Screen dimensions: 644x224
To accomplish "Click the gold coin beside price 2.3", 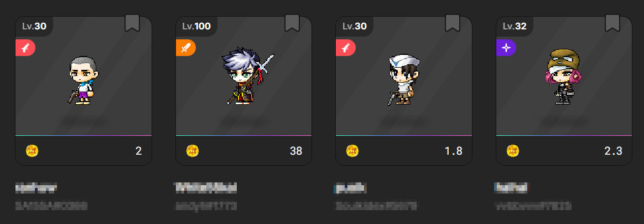I will [512, 151].
